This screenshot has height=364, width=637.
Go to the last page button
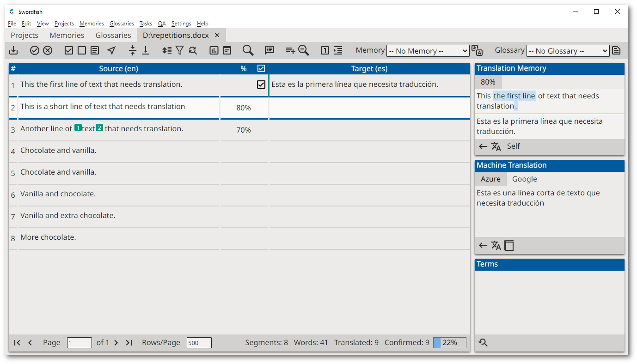[x=129, y=343]
